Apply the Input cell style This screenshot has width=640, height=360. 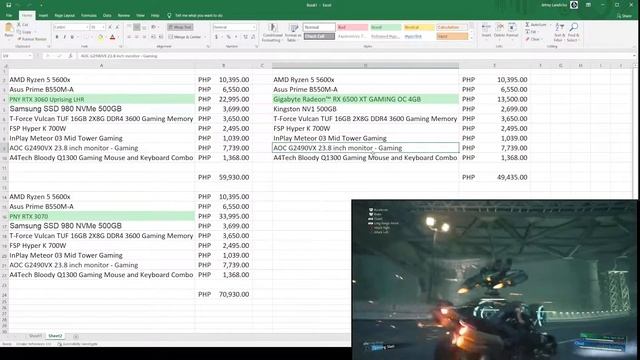click(x=451, y=36)
